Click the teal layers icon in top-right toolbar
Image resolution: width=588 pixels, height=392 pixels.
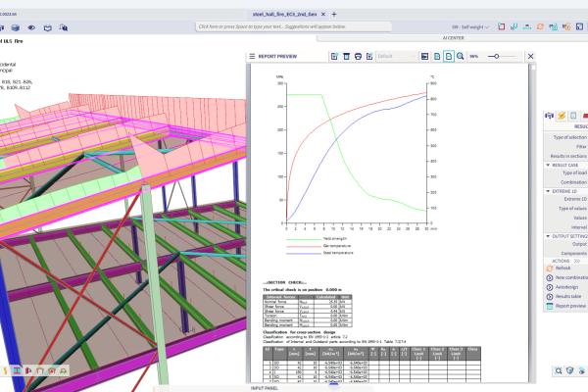[553, 26]
